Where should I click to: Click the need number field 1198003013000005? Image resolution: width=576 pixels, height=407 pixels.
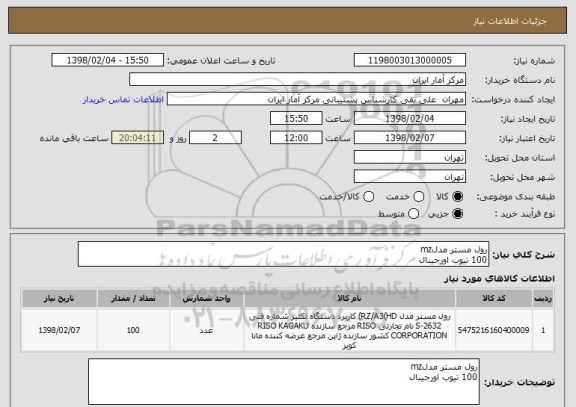point(410,60)
